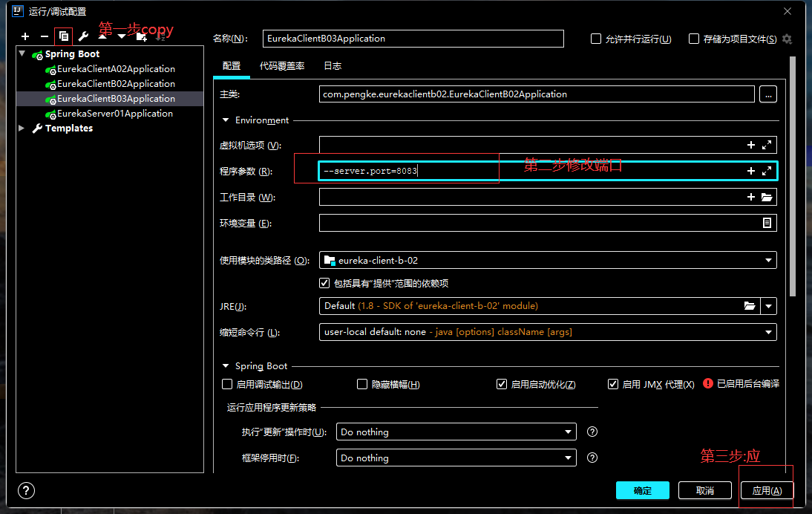Click the blue OK confirm button
Viewport: 812px width, 514px height.
pos(643,490)
